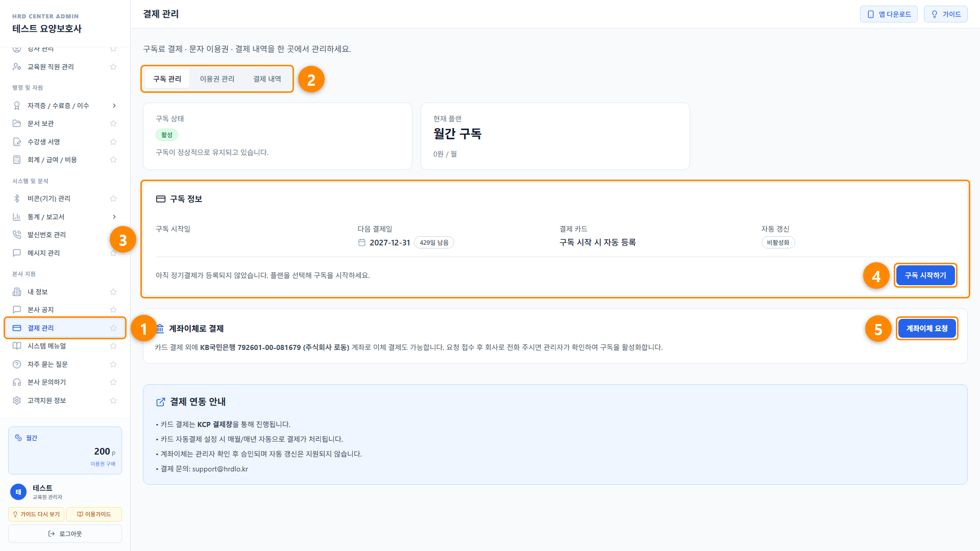Toggle favorite star for 시스템 메뉴얼
Screen dimensions: 980x551
point(113,346)
